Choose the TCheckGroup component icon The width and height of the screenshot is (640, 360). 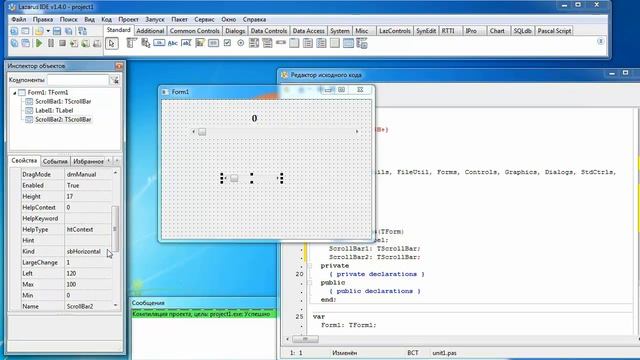(x=321, y=43)
